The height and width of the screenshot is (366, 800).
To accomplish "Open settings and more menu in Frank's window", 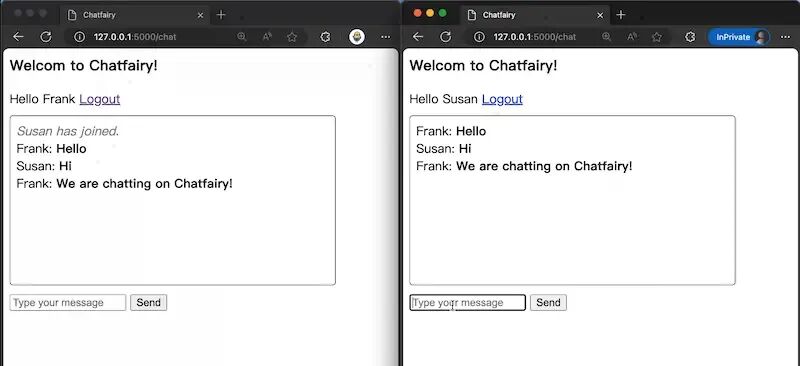I will [386, 37].
